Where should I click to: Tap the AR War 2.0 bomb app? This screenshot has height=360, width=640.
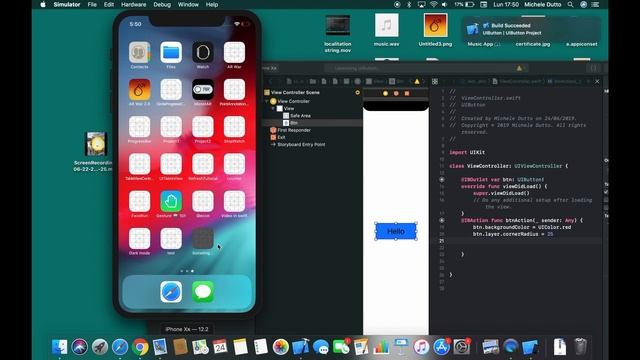pos(140,89)
